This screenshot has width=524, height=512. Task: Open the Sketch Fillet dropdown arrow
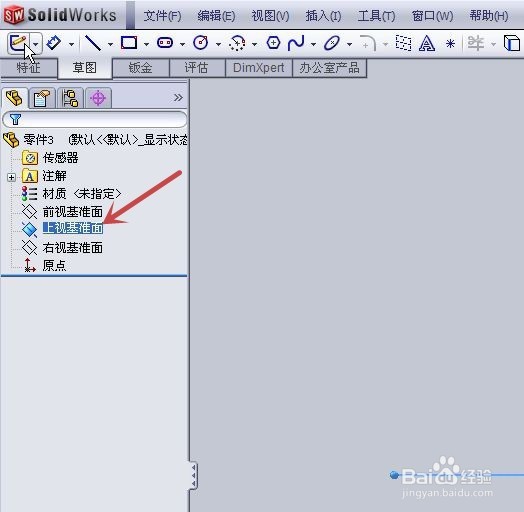click(x=385, y=44)
